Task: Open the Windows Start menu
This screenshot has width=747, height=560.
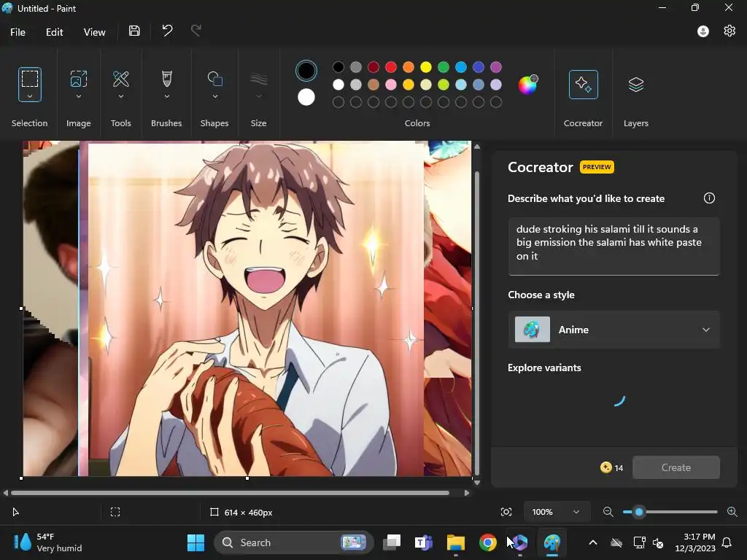Action: pos(196,542)
